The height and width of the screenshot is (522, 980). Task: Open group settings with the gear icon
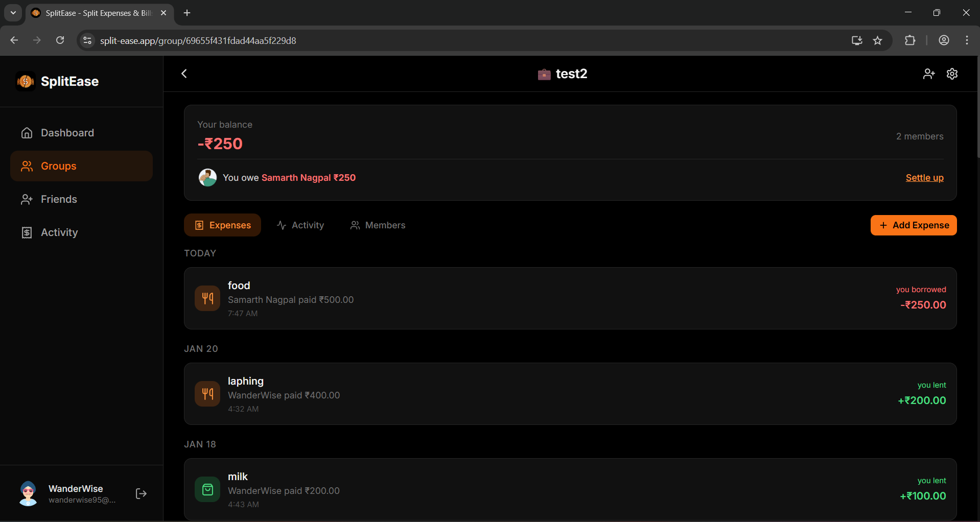(952, 74)
